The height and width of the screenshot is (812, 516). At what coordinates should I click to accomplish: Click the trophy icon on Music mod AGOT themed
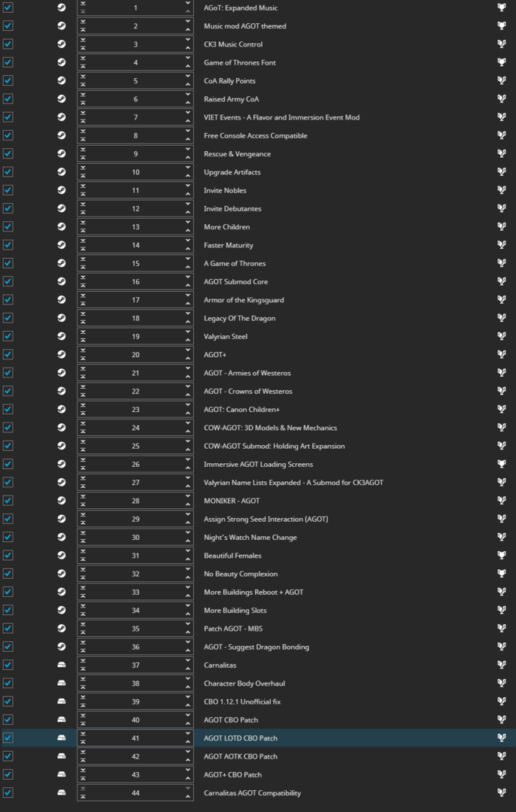502,26
